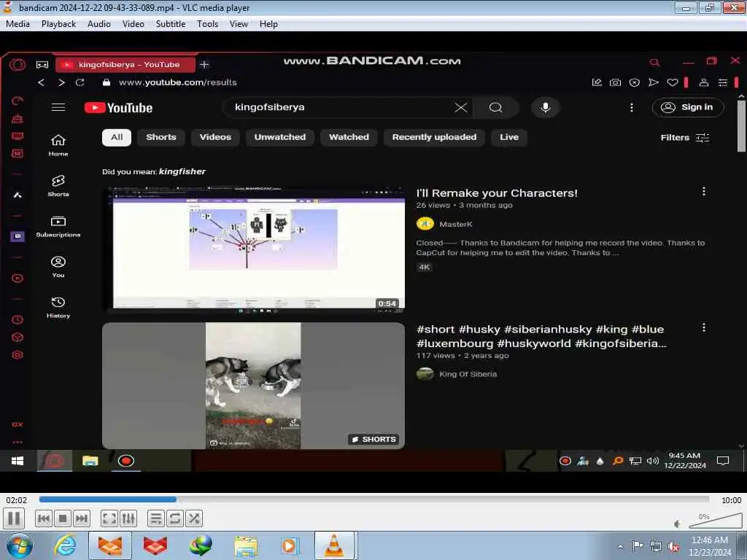This screenshot has height=560, width=747.
Task: Mute the VLC volume speaker icon
Action: [x=677, y=524]
